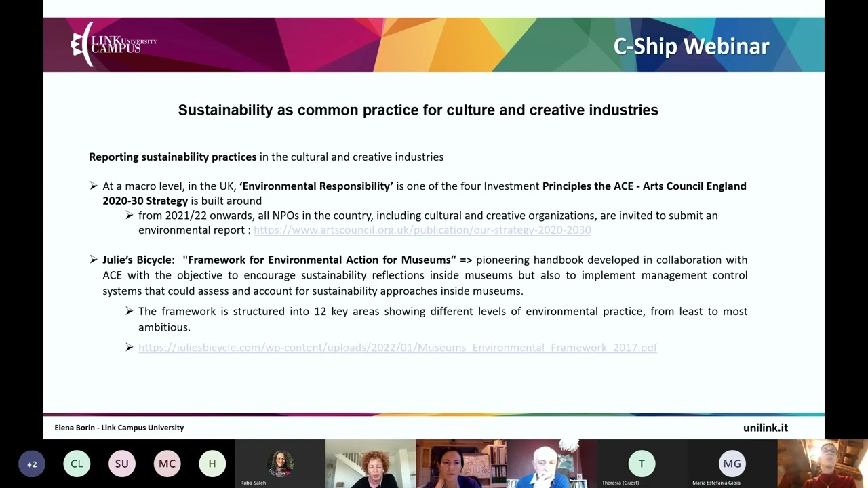Image resolution: width=868 pixels, height=488 pixels.
Task: Click the 'Maria Estefania Gioia' name label
Action: coord(716,483)
